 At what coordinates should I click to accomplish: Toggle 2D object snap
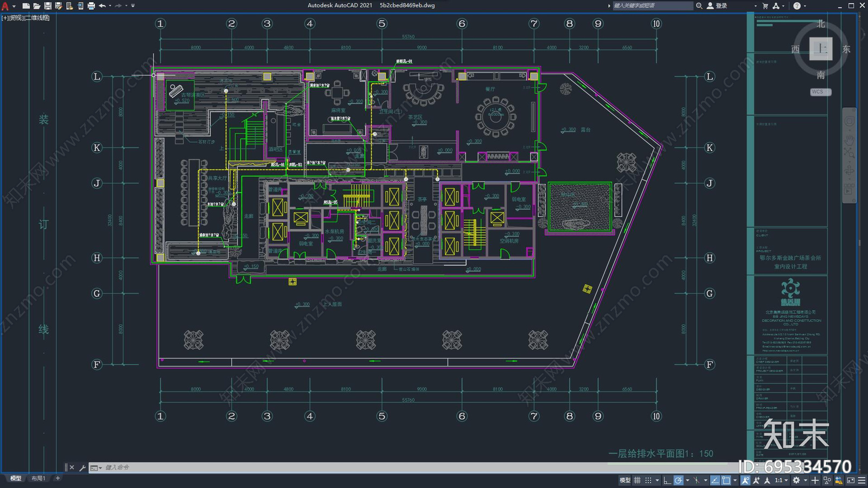(x=726, y=480)
